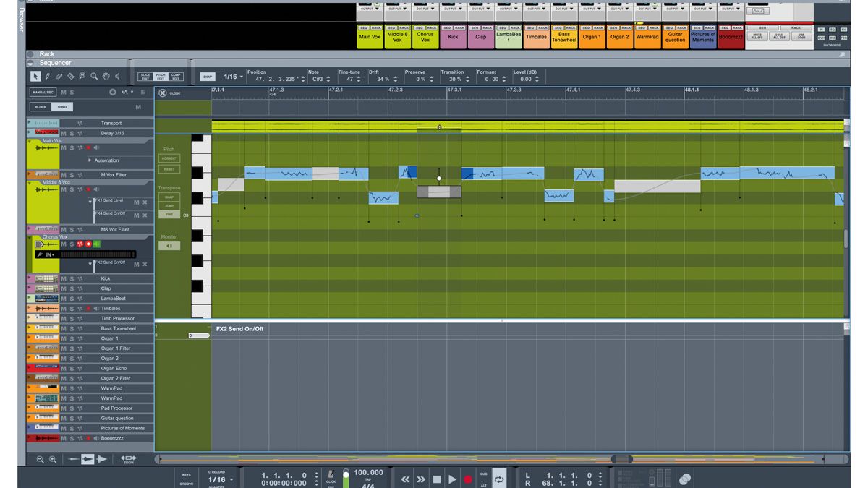Click the FX1 Send Level lane delete X
Screen dimensions: 868x488
pyautogui.click(x=145, y=202)
